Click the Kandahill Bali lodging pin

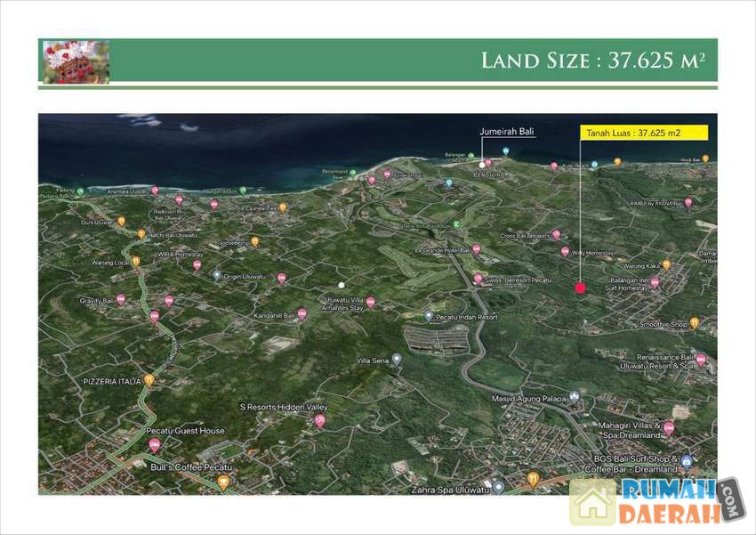click(x=302, y=313)
